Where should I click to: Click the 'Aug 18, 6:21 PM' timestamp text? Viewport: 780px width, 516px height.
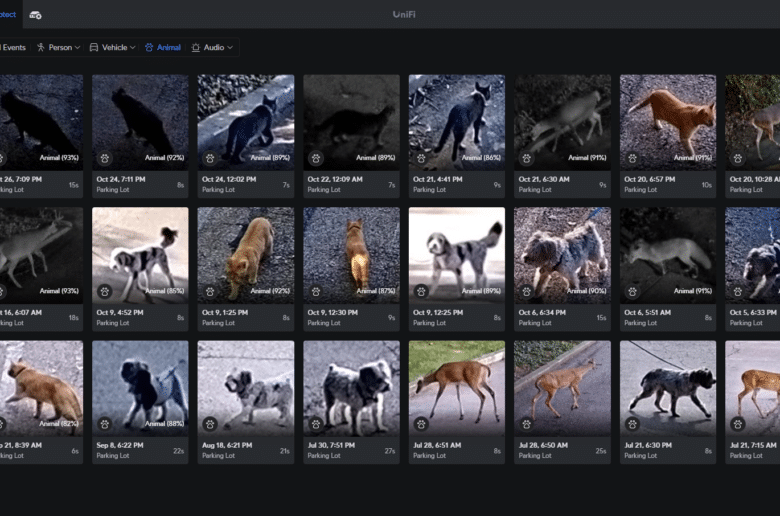pyautogui.click(x=227, y=445)
